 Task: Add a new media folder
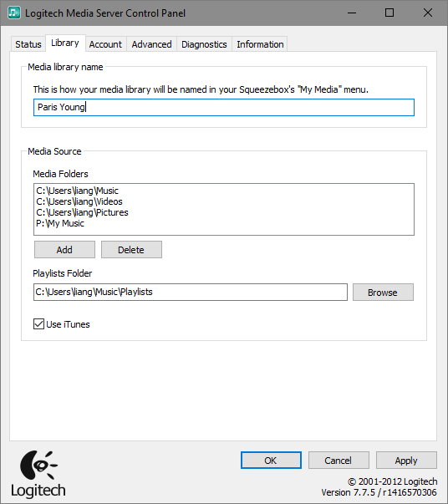[x=64, y=250]
